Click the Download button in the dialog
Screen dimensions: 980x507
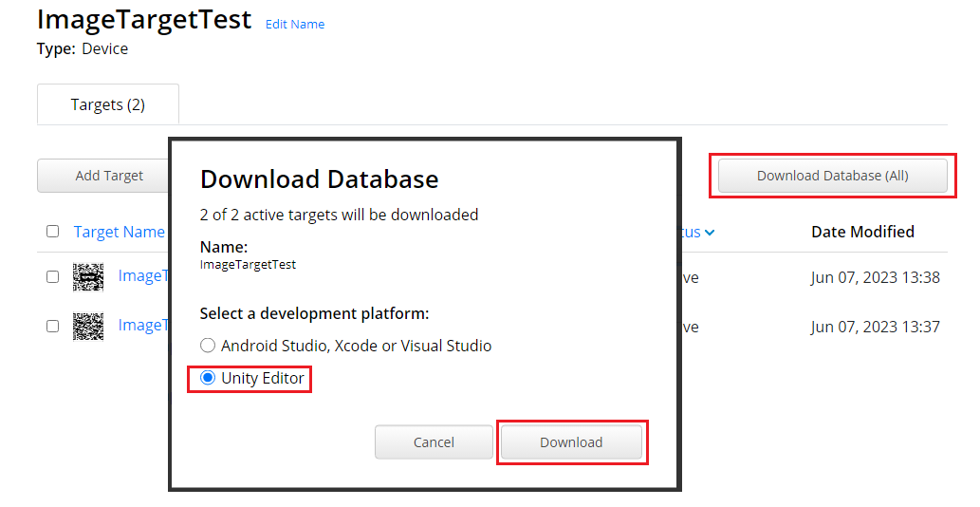pyautogui.click(x=571, y=442)
